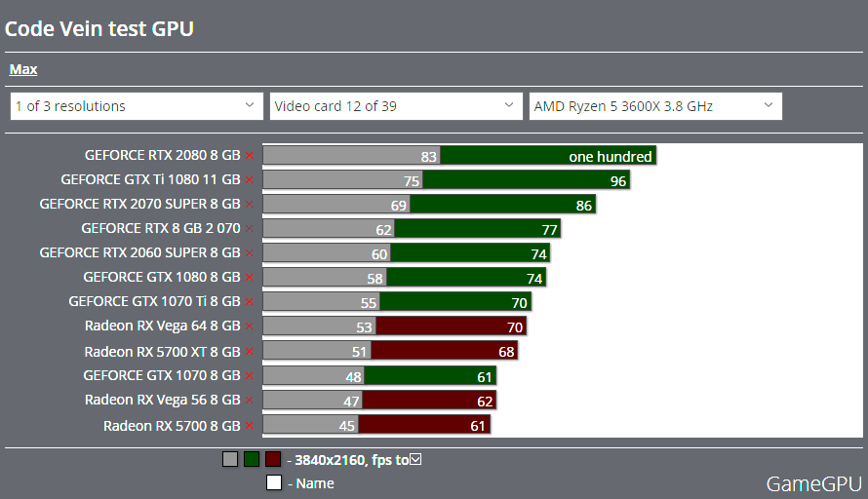868x499 pixels.
Task: Click the 86 fps green bar value
Action: point(584,206)
